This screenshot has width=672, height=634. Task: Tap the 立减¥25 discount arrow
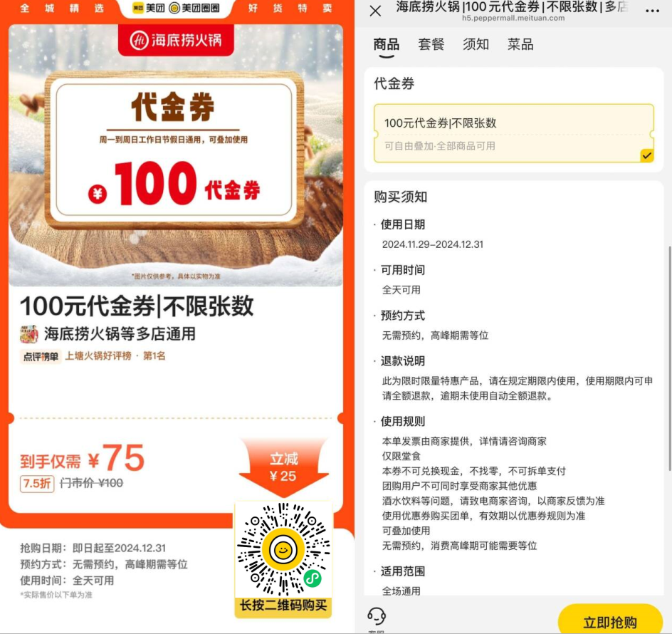tap(284, 467)
